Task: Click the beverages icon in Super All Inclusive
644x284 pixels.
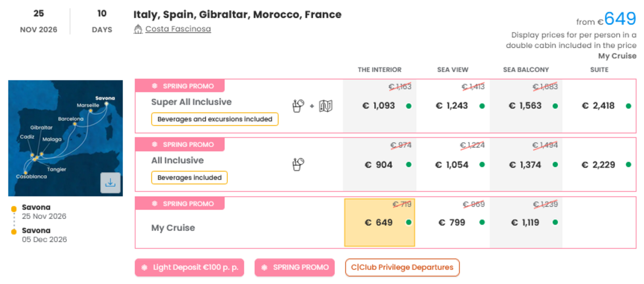Action: pyautogui.click(x=298, y=106)
